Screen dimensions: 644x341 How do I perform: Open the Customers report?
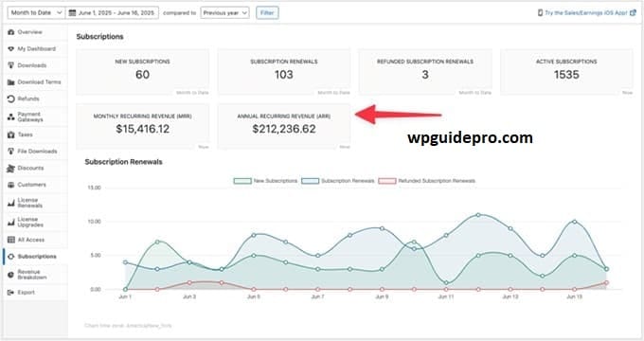(31, 185)
